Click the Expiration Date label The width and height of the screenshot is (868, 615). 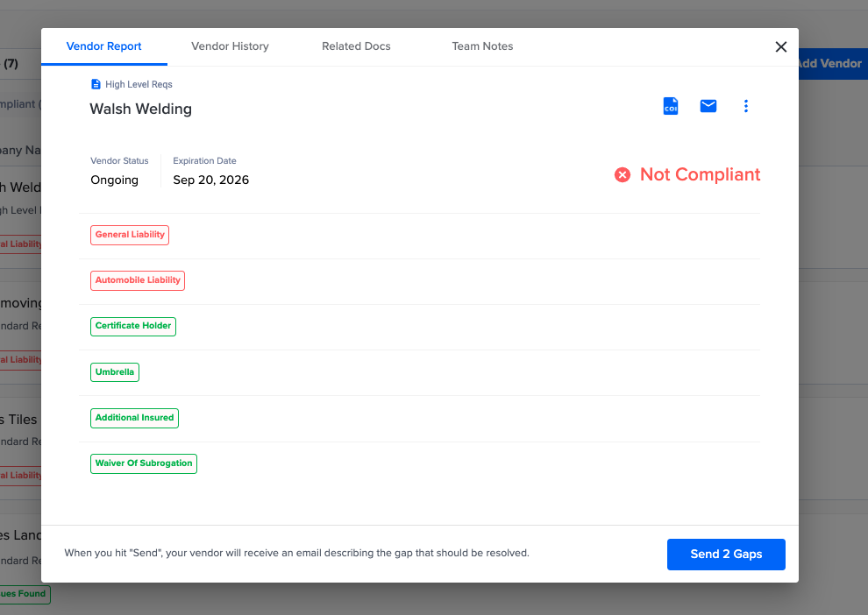click(x=204, y=161)
